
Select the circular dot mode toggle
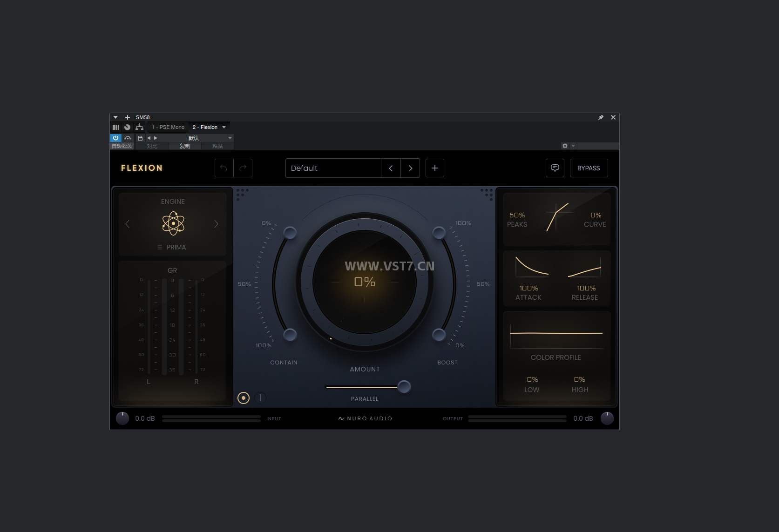pos(244,398)
